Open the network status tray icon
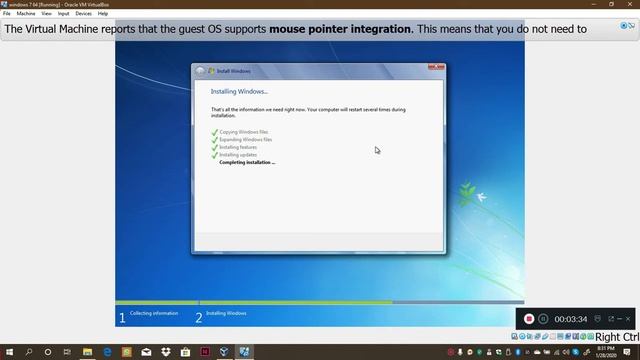The image size is (640, 360). click(x=557, y=352)
